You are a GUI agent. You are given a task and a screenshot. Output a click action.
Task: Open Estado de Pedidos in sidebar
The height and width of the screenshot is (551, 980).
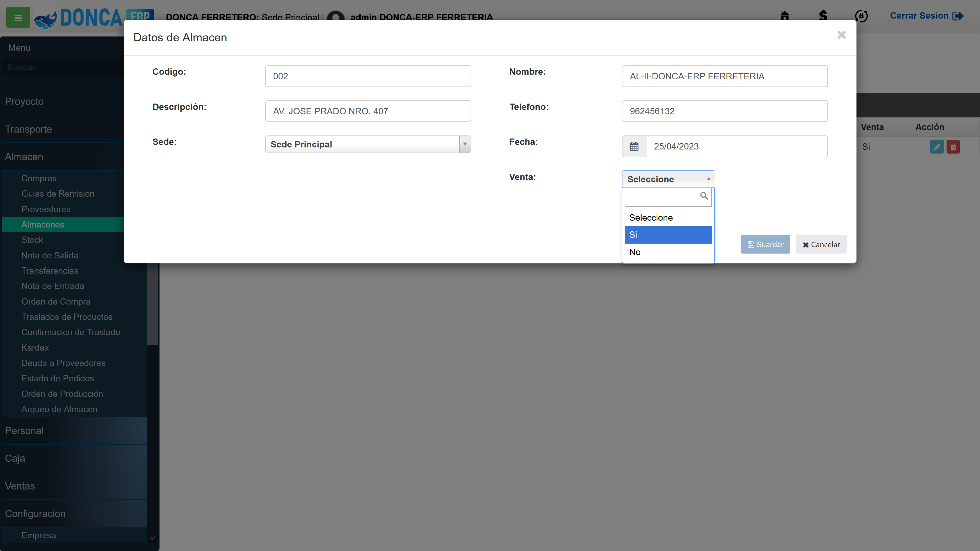pos(57,378)
